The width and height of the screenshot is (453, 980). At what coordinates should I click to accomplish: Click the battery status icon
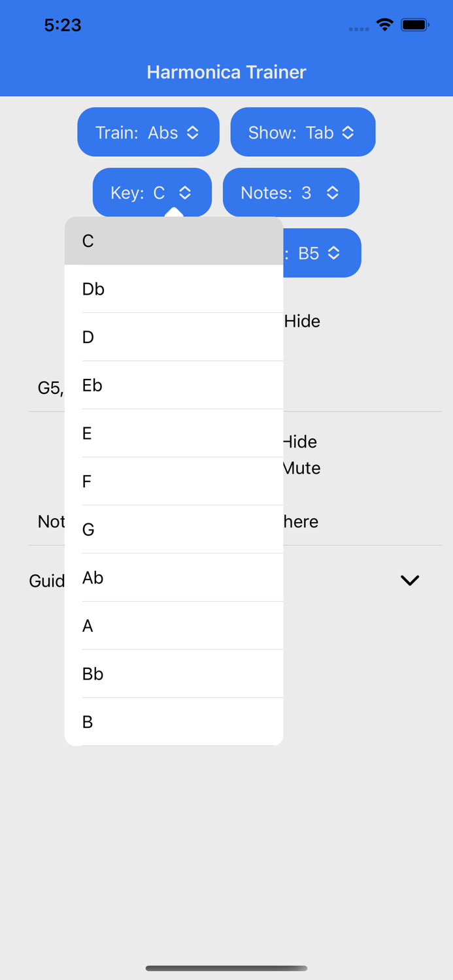point(415,25)
